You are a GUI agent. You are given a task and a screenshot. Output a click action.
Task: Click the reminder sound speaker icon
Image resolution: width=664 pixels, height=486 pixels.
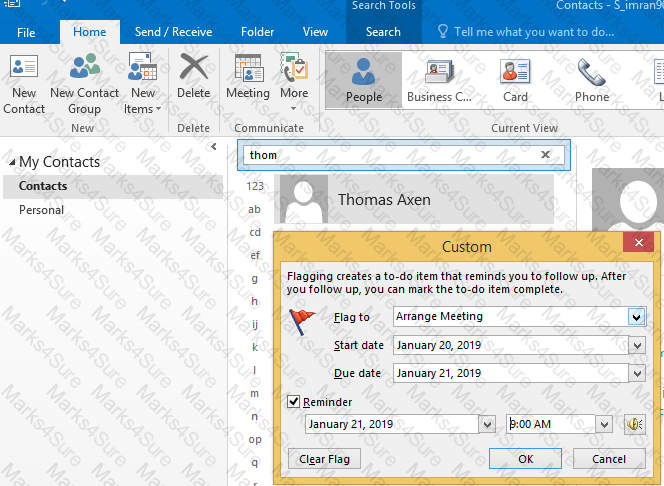coord(634,424)
